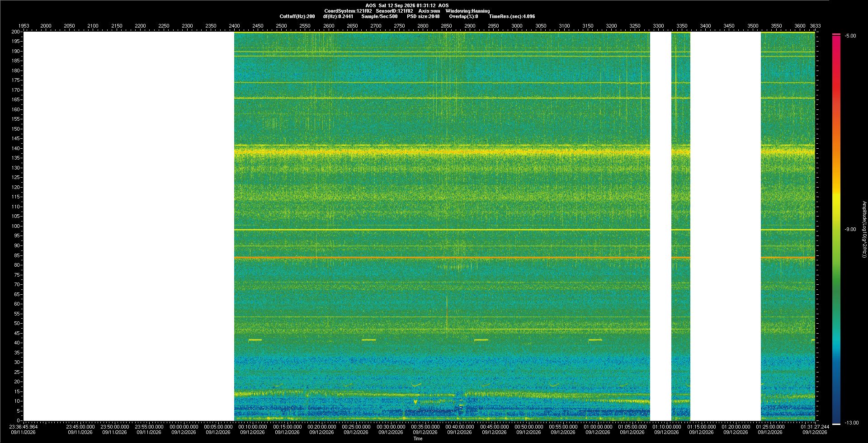Click the 3000 sample index on top axis
Viewport: 868px width, 443px height.
point(517,26)
